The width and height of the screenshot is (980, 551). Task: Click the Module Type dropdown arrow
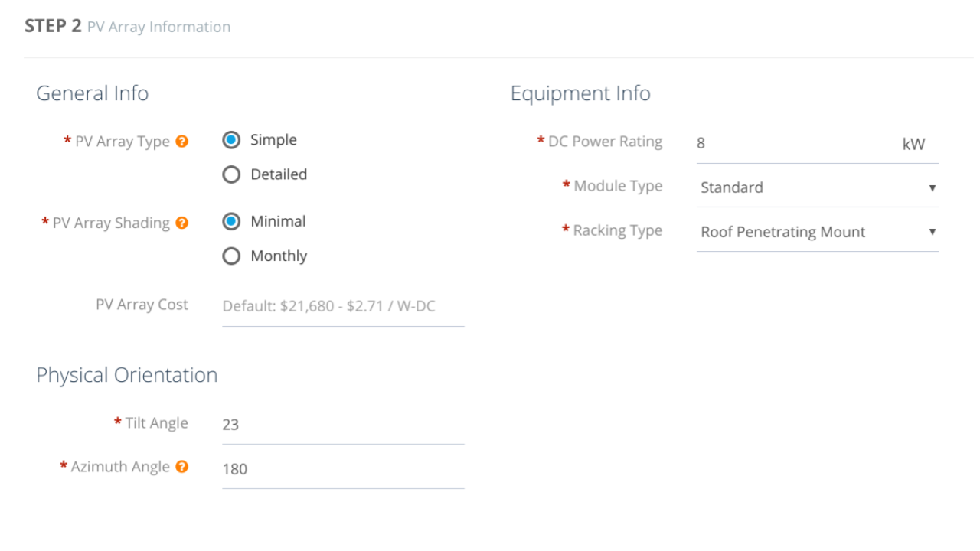coord(932,188)
